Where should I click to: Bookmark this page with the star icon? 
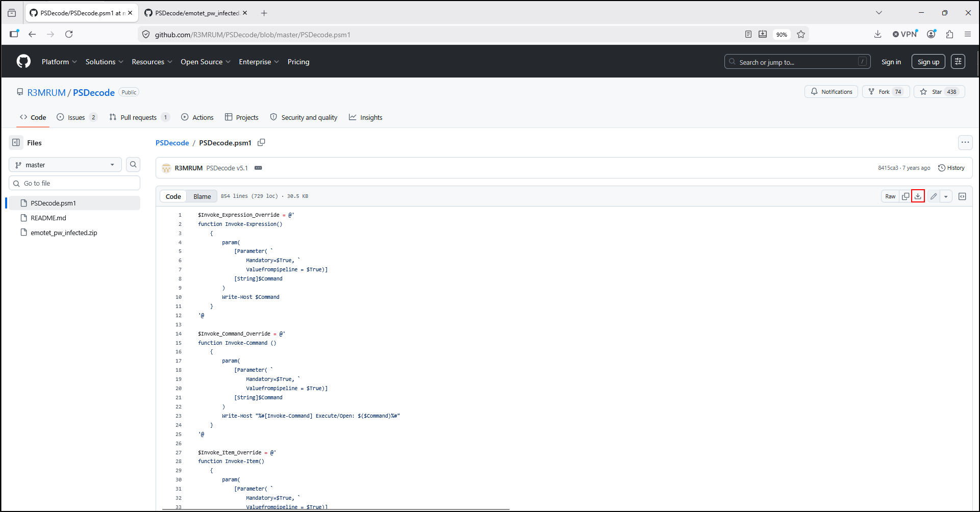[801, 34]
